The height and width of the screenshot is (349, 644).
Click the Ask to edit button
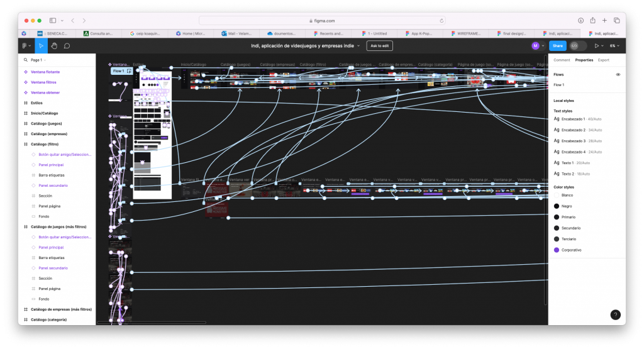pos(380,46)
